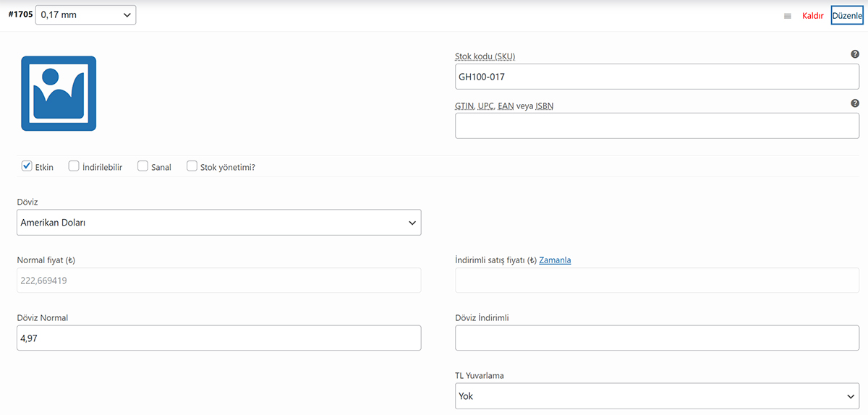Focus the Döviz İndirimli input field

(657, 338)
